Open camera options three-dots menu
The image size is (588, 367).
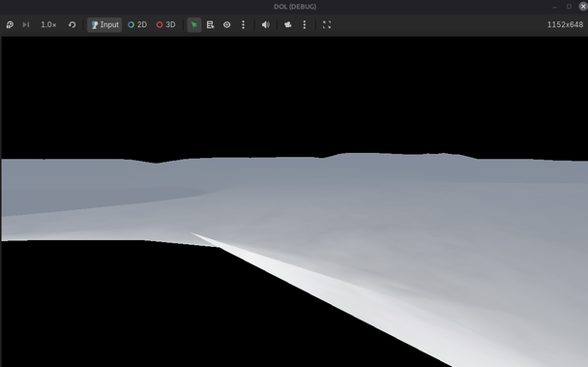point(305,25)
